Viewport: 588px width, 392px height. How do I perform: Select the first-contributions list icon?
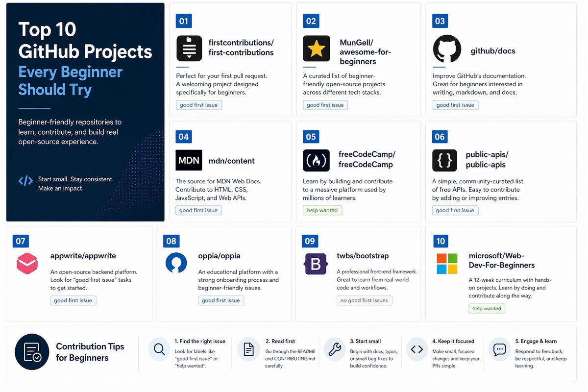click(189, 49)
